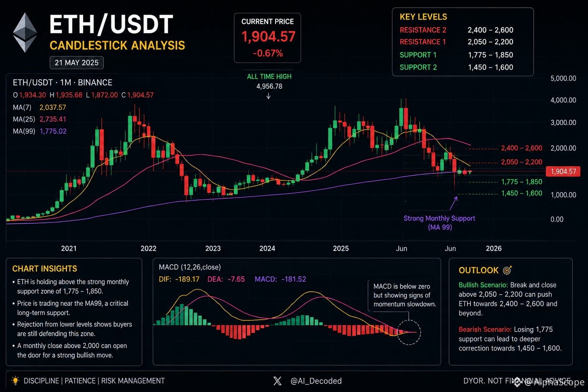Click the target icon beside OUTLOOK

click(x=507, y=270)
